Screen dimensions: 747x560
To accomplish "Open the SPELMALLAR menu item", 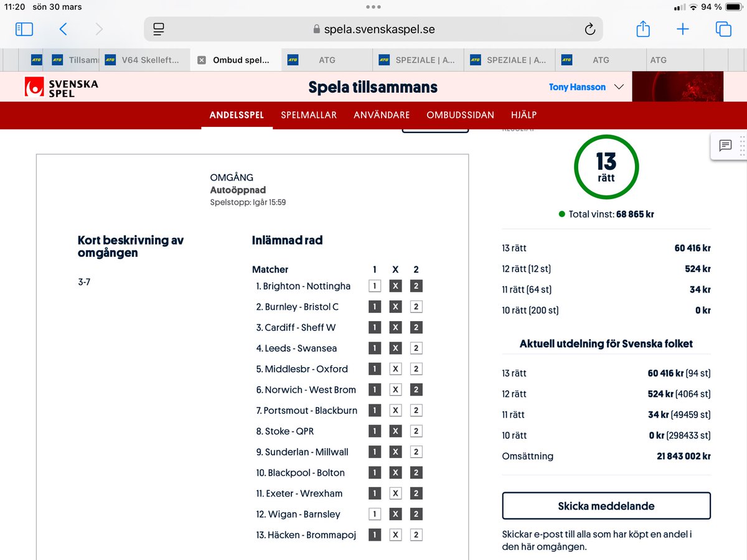I will (x=309, y=115).
